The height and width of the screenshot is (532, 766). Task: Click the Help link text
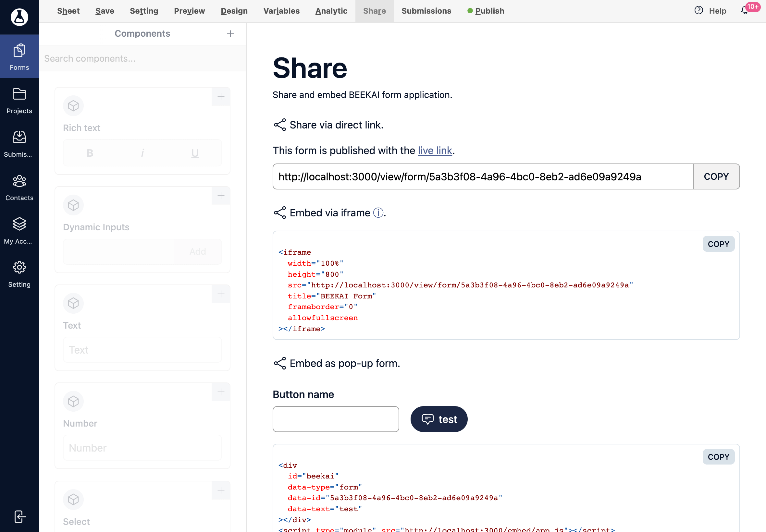(718, 11)
